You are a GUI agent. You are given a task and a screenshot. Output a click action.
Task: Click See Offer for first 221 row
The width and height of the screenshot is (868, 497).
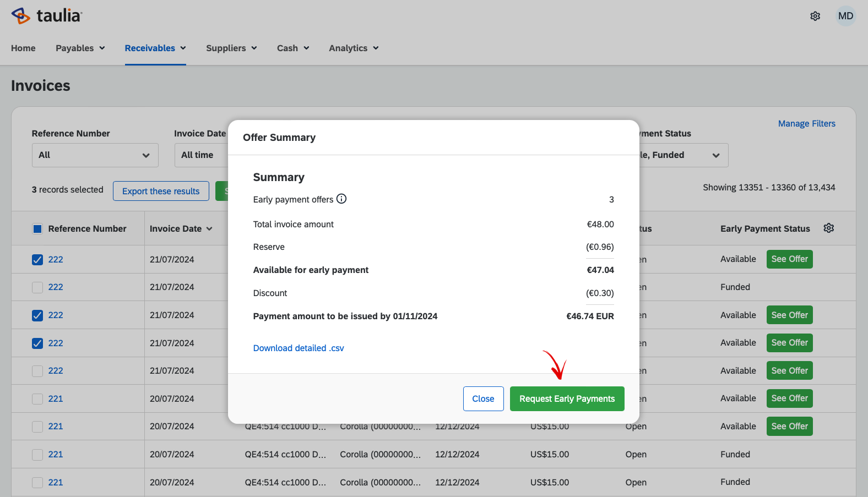[x=789, y=398]
